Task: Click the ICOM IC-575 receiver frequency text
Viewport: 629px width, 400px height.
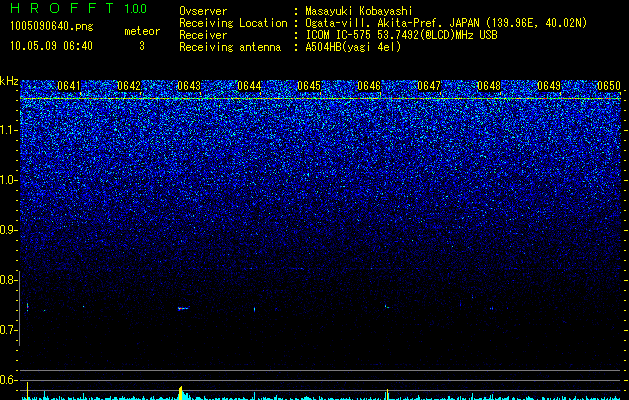Action: click(x=401, y=35)
